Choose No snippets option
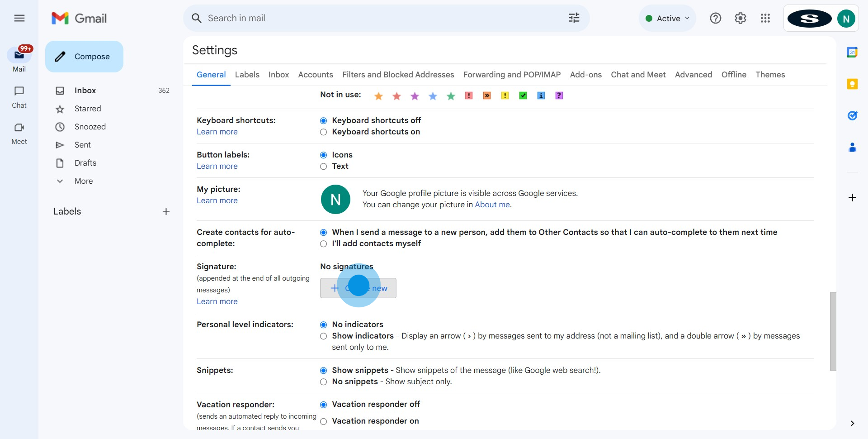Image resolution: width=868 pixels, height=439 pixels. tap(323, 382)
